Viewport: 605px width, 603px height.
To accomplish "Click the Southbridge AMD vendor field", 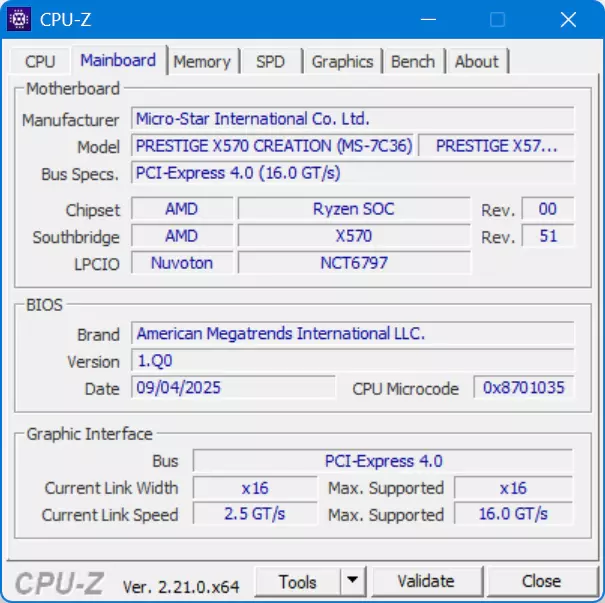I will pyautogui.click(x=182, y=236).
